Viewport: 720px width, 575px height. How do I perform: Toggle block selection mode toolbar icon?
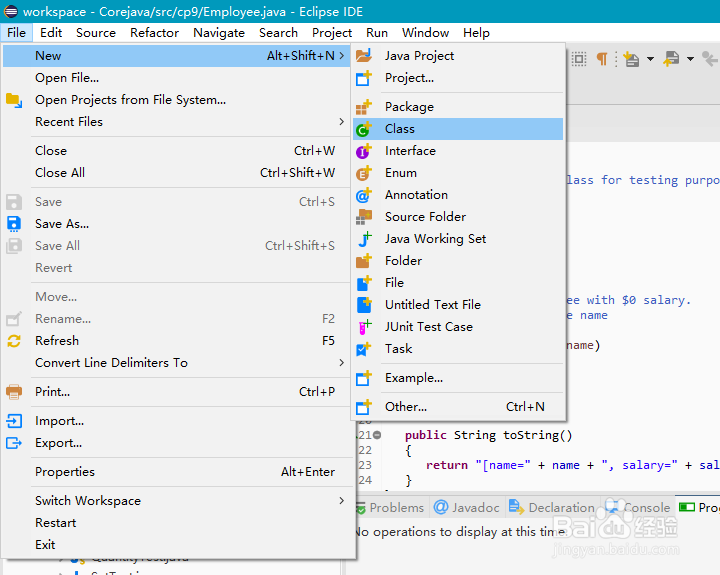[x=579, y=59]
